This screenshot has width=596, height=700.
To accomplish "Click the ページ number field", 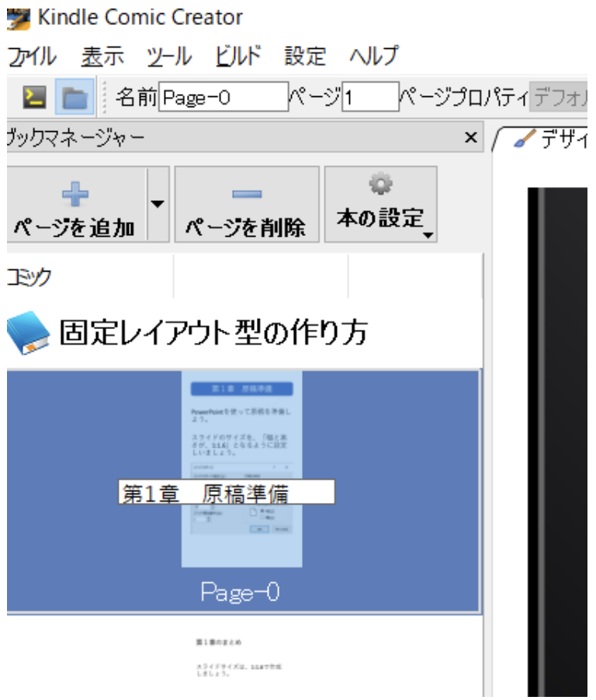I will point(370,97).
